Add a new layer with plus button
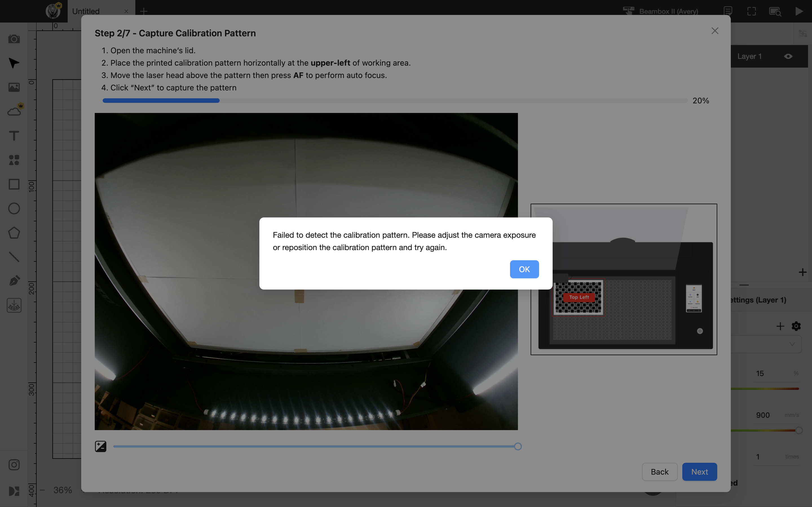 [802, 272]
